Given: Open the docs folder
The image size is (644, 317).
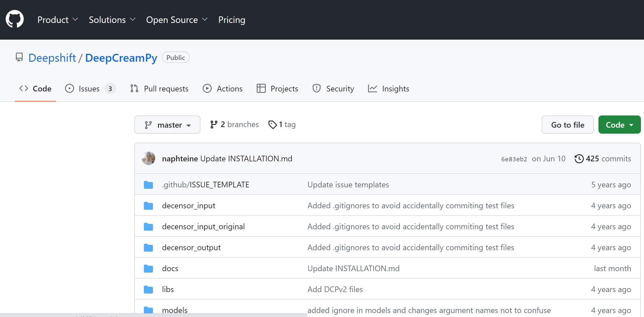Looking at the screenshot, I should 170,269.
